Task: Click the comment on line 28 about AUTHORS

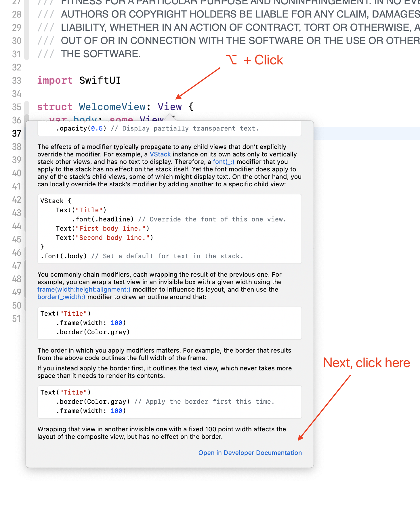Action: click(x=240, y=14)
